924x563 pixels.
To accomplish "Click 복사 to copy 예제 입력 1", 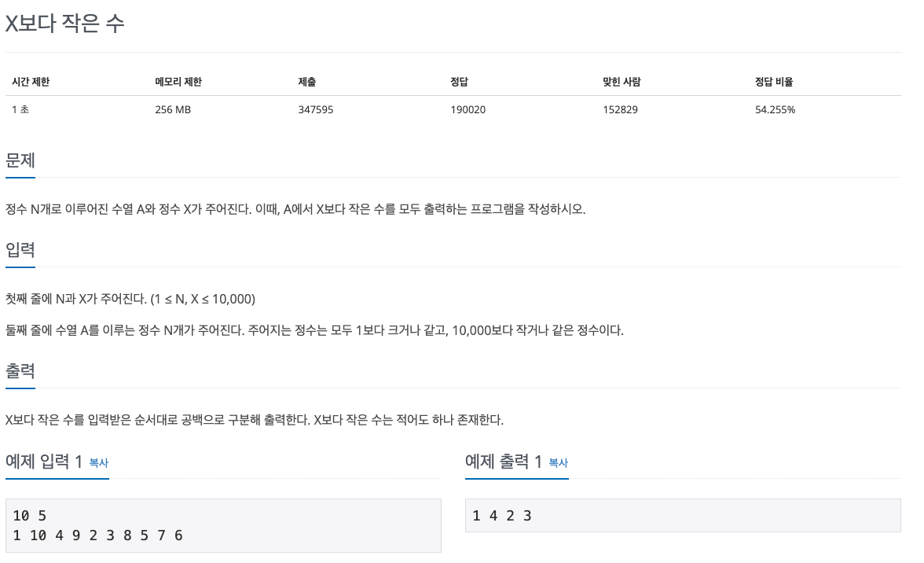I will pos(97,463).
